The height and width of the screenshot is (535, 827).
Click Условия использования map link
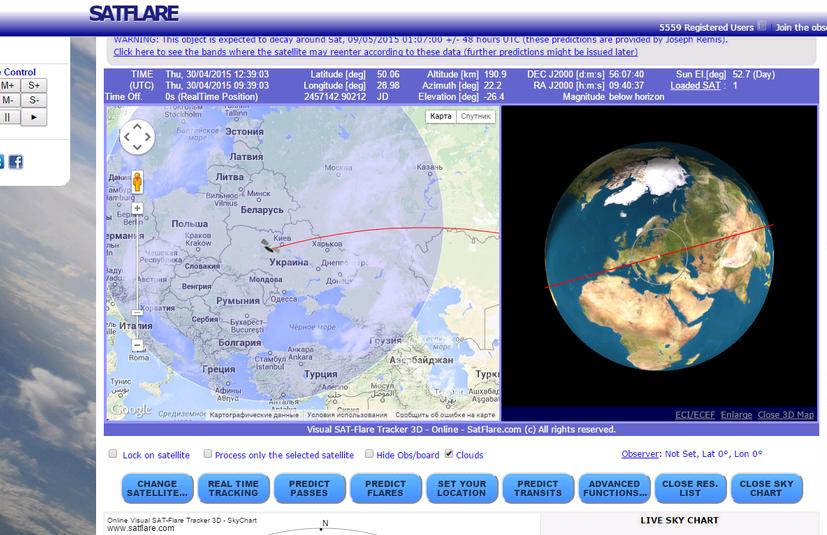point(347,415)
